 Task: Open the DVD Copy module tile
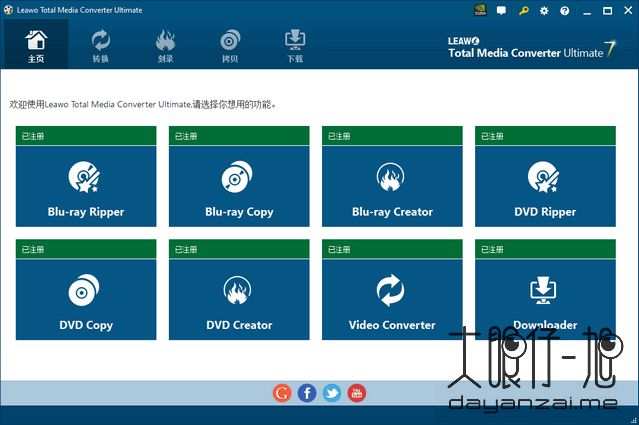coord(86,299)
